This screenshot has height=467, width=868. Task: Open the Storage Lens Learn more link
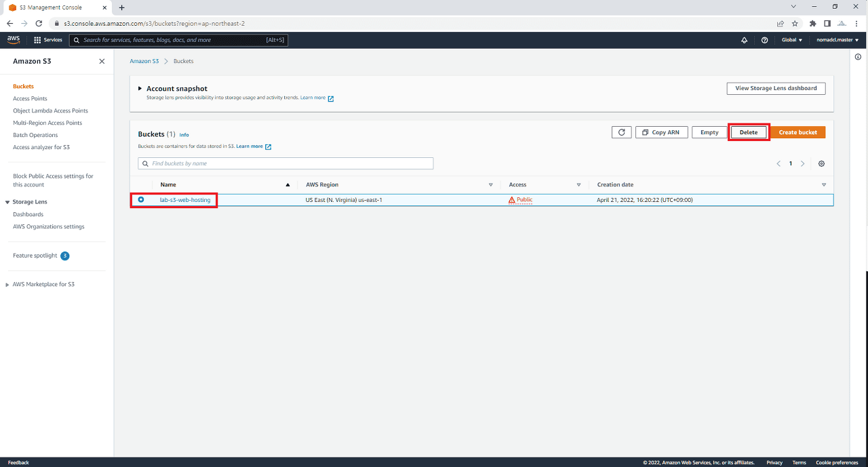click(x=317, y=98)
